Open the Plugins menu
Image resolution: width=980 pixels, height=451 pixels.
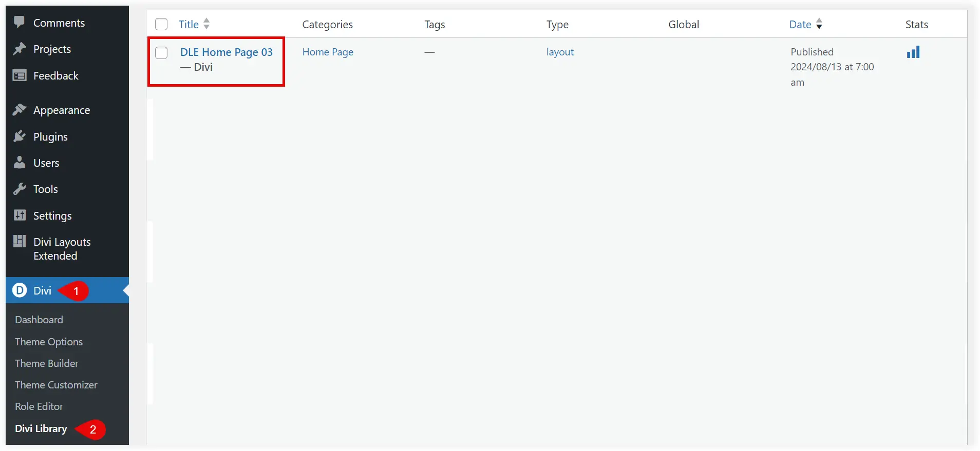50,136
